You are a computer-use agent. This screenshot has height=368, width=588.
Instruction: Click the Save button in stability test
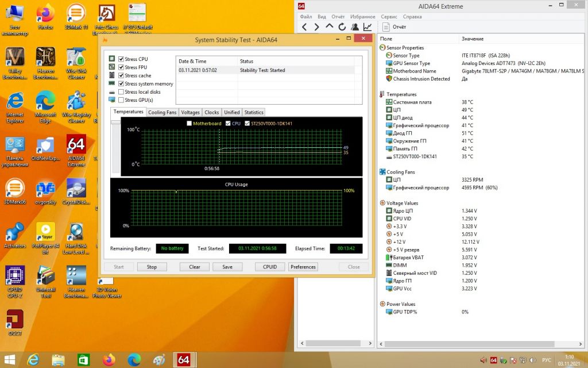(227, 267)
